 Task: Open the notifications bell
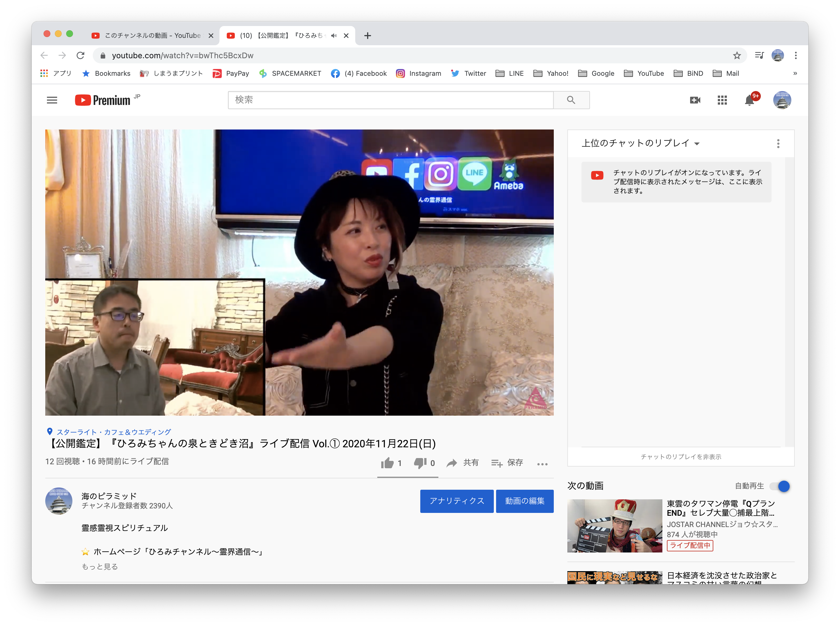pyautogui.click(x=749, y=100)
